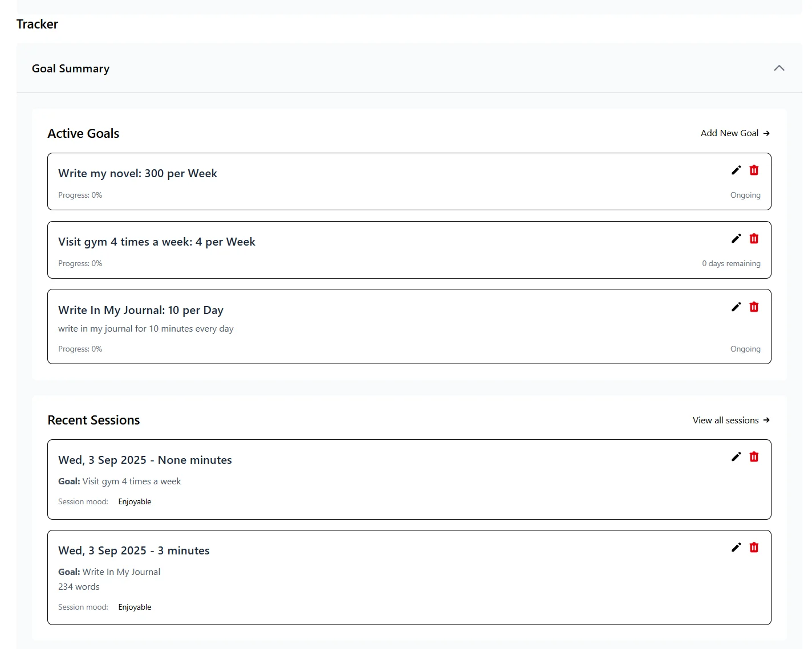Click View all sessions
812x649 pixels.
click(730, 420)
